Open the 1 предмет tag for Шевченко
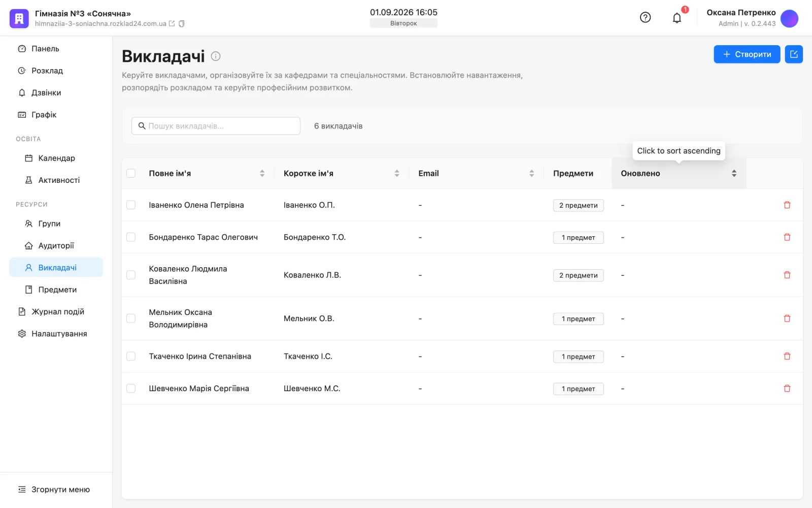 pyautogui.click(x=578, y=389)
